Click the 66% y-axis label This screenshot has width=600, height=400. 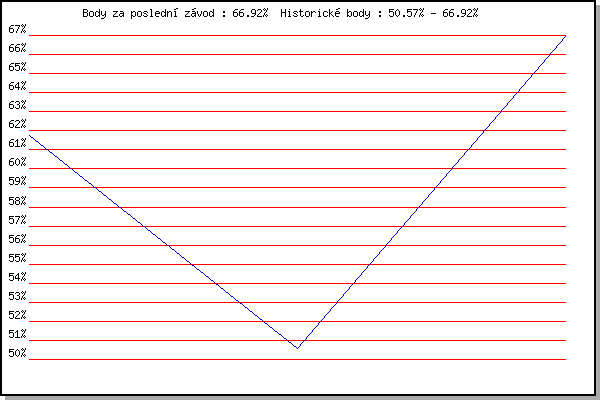click(x=17, y=48)
